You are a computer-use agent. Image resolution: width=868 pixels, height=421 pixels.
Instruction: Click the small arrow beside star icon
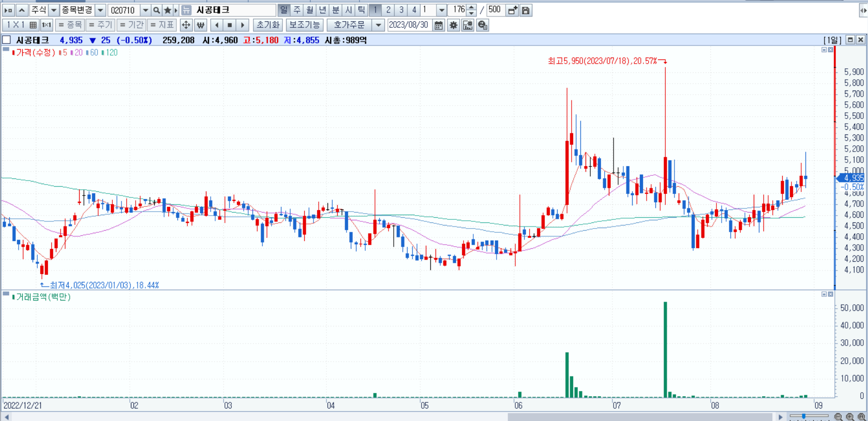click(x=176, y=10)
